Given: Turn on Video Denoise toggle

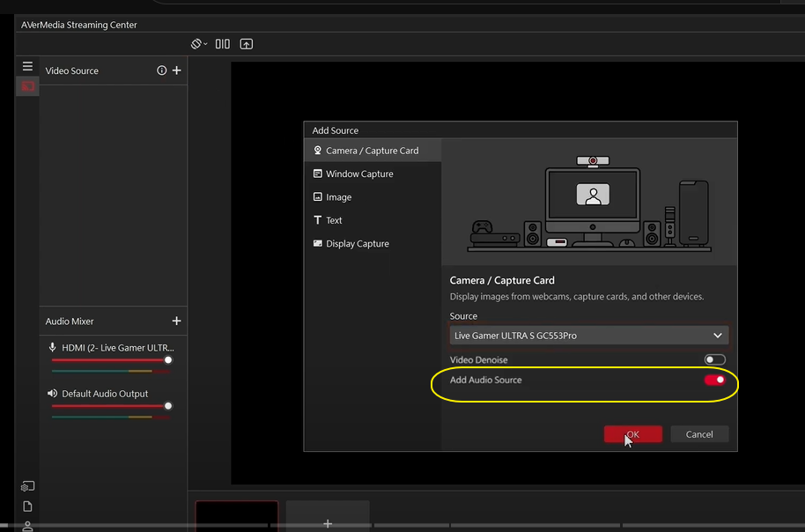Looking at the screenshot, I should click(714, 360).
